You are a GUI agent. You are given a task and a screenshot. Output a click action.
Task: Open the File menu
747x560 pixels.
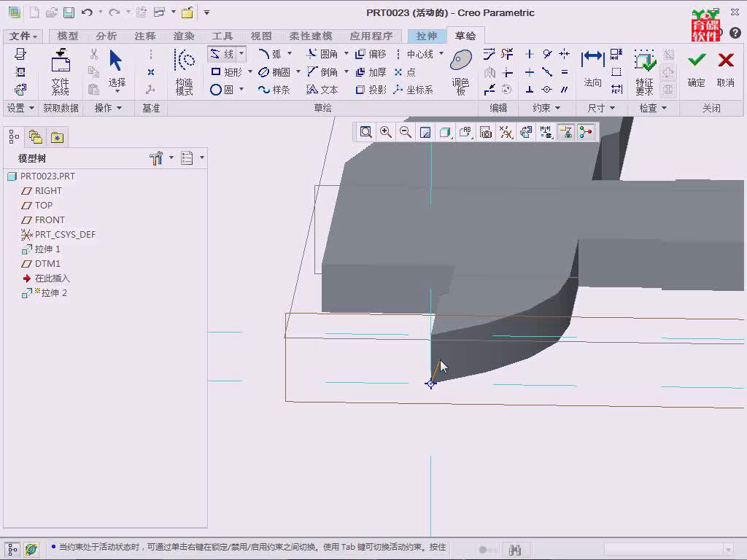pos(23,36)
